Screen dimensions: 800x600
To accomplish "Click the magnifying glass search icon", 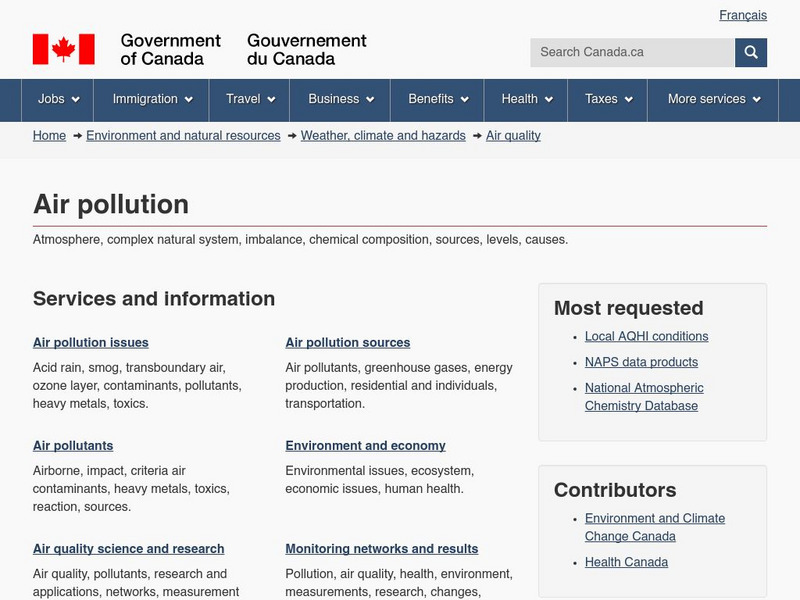I will [x=751, y=52].
